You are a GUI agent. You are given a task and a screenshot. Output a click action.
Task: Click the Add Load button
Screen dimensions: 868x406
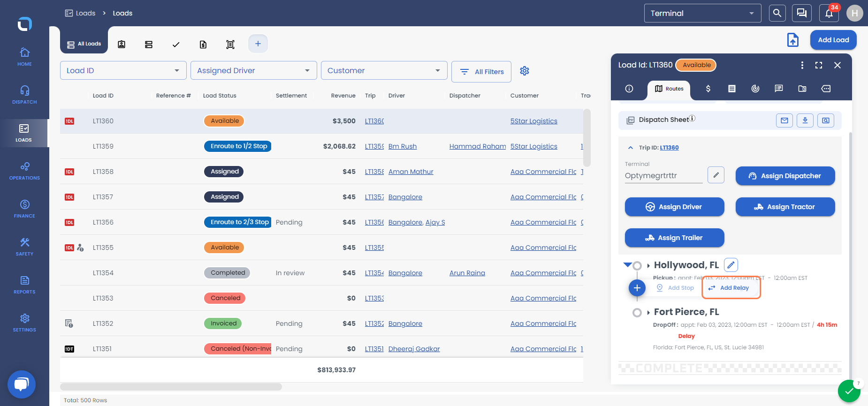coord(833,40)
